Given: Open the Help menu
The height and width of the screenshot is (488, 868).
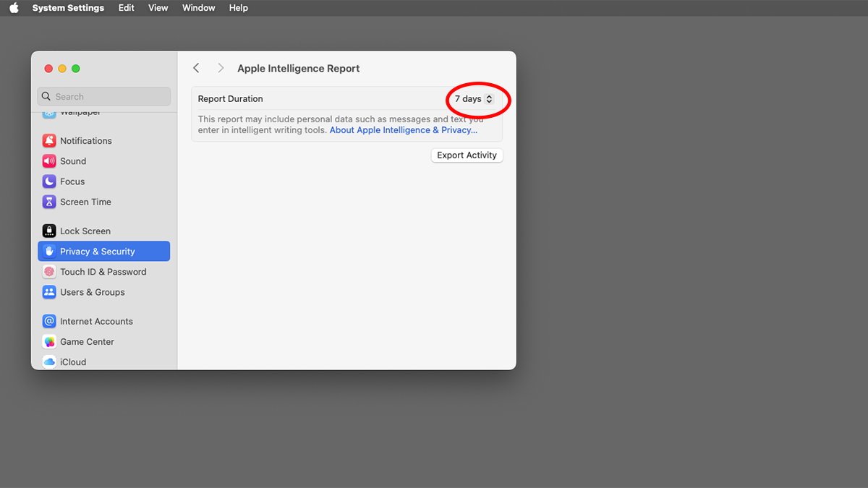Looking at the screenshot, I should 238,8.
